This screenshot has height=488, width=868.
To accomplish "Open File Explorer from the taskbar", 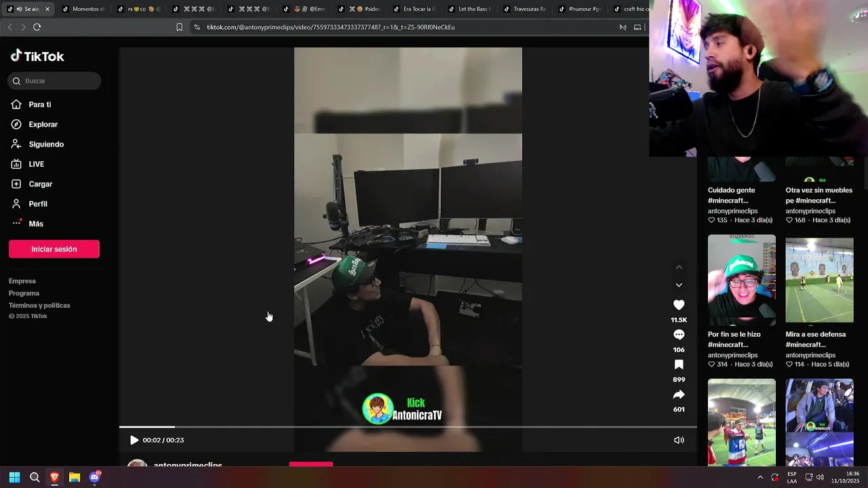I will coord(75,477).
